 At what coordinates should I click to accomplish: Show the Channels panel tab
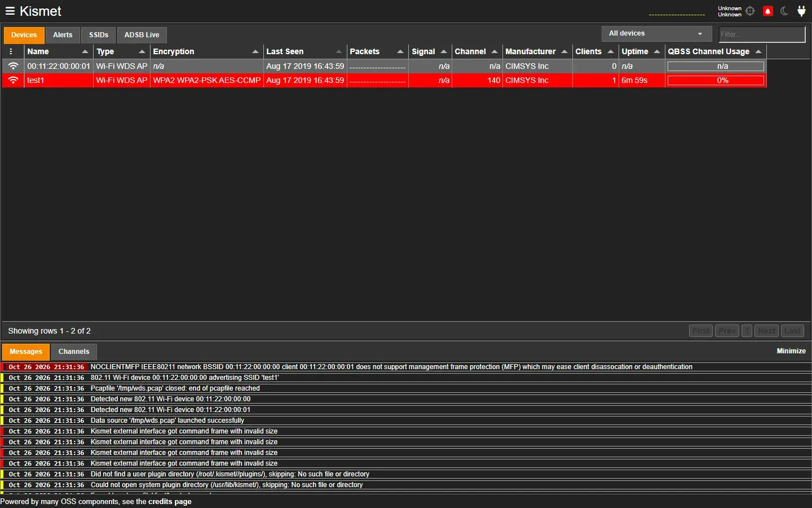pos(74,352)
